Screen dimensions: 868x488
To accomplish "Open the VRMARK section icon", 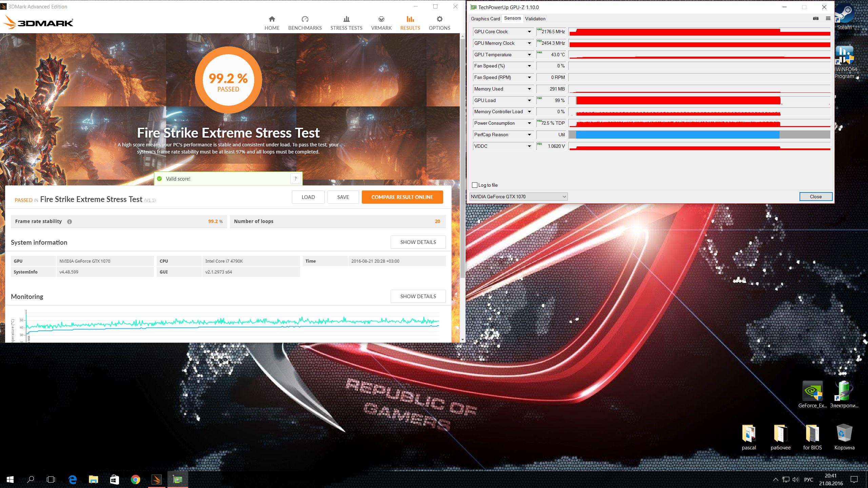I will pyautogui.click(x=381, y=19).
